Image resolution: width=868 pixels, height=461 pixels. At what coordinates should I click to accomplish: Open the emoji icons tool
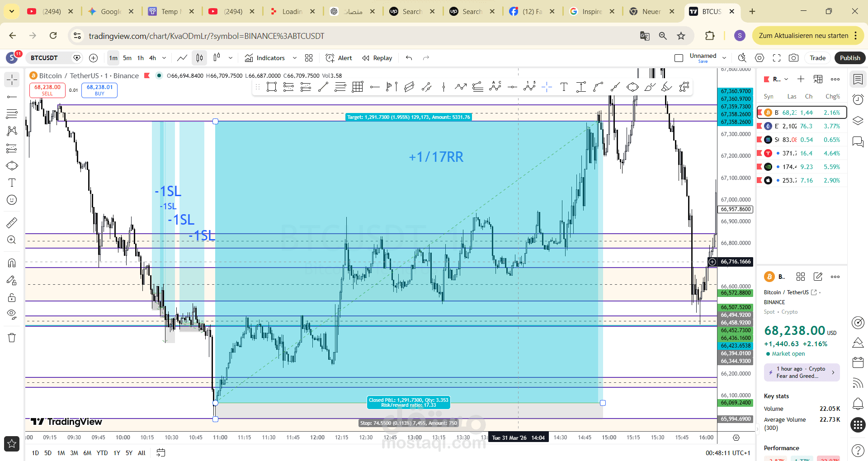(12, 200)
